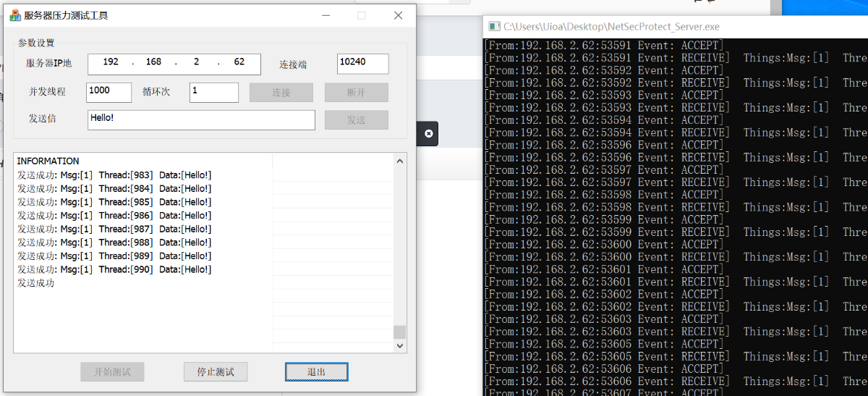Click the 停止测试 button

[216, 372]
